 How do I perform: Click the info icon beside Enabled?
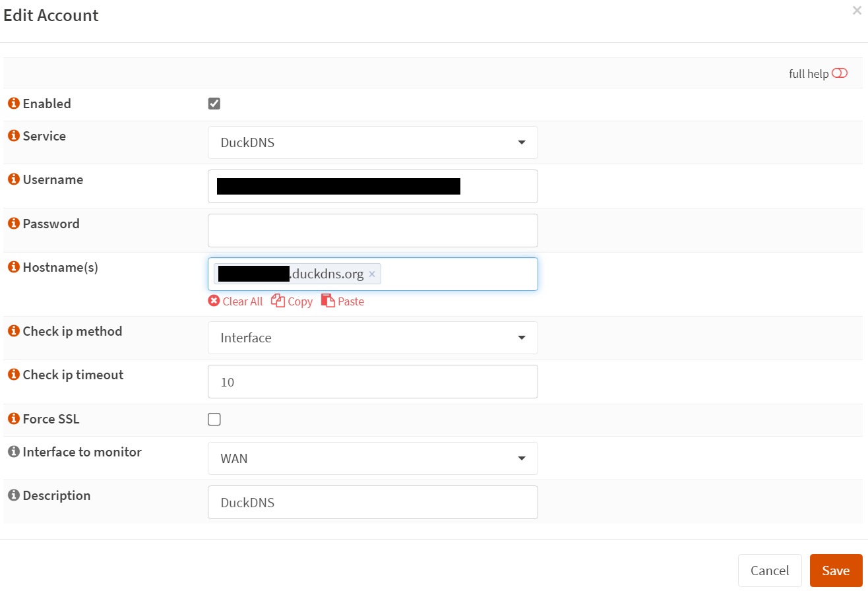[x=13, y=103]
